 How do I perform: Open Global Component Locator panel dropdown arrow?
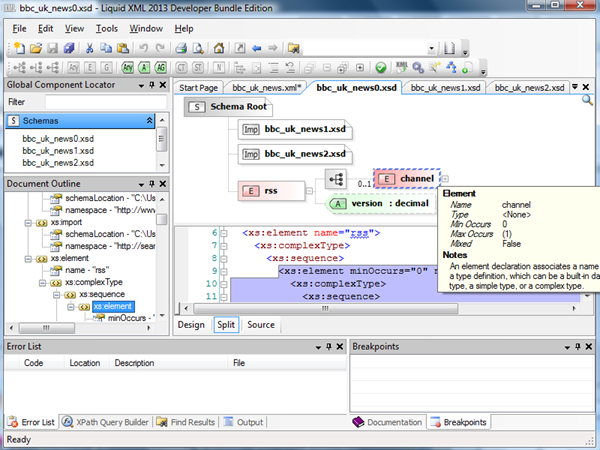coord(141,86)
